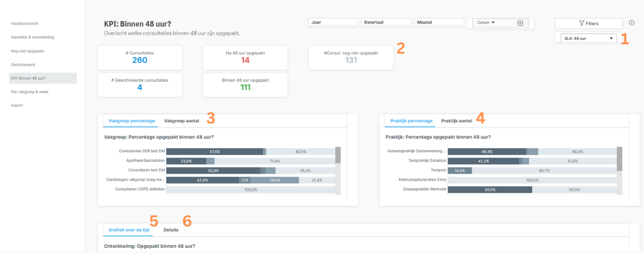Open the Details tab

coord(171,230)
